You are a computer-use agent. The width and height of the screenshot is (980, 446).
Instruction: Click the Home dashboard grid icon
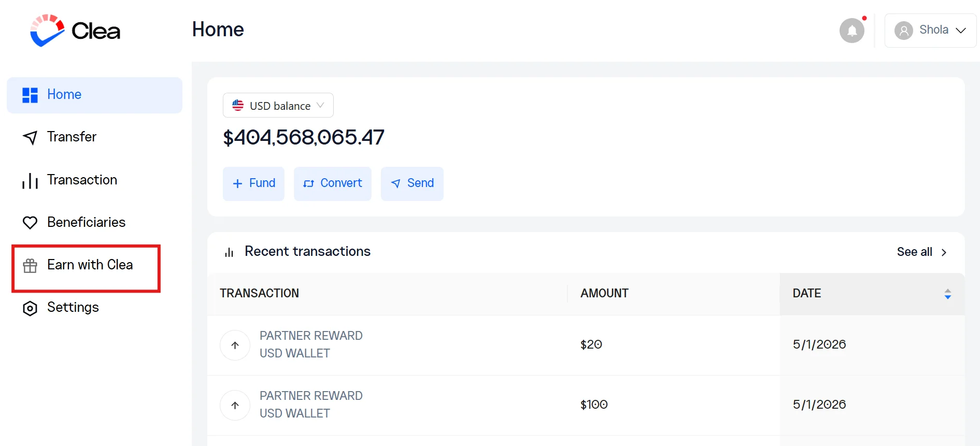(x=30, y=95)
